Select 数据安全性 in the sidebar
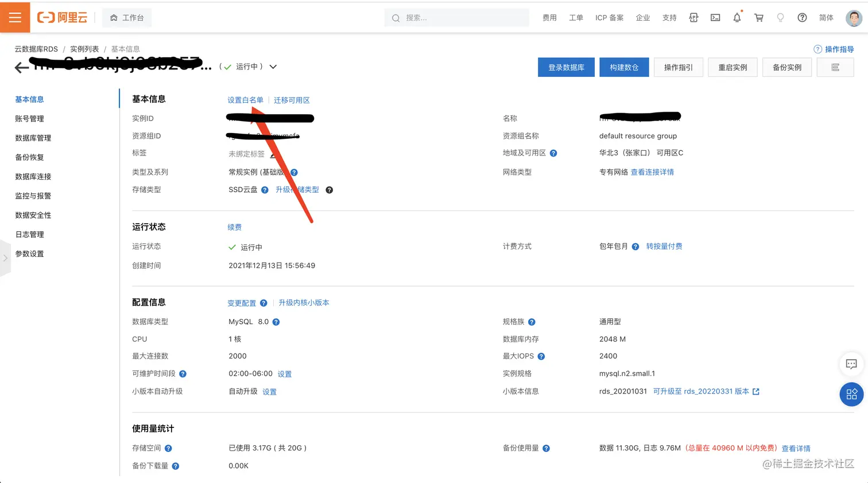 [x=33, y=215]
